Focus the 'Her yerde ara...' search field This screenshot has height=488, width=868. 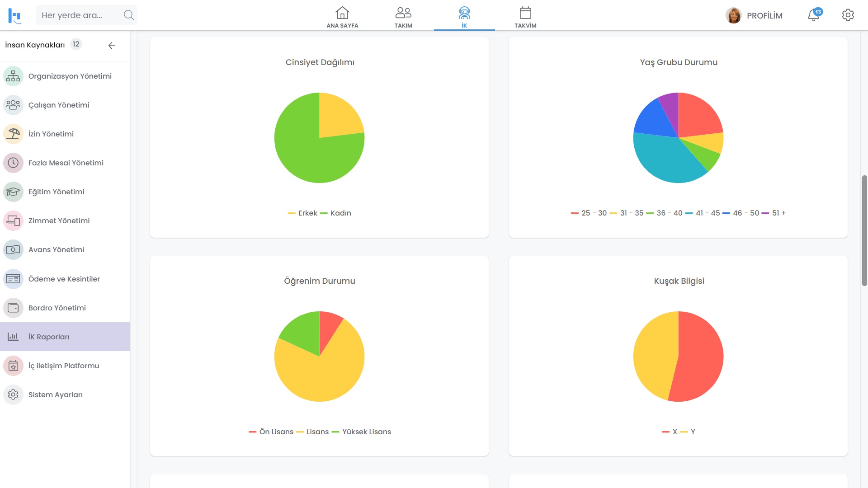tap(86, 15)
